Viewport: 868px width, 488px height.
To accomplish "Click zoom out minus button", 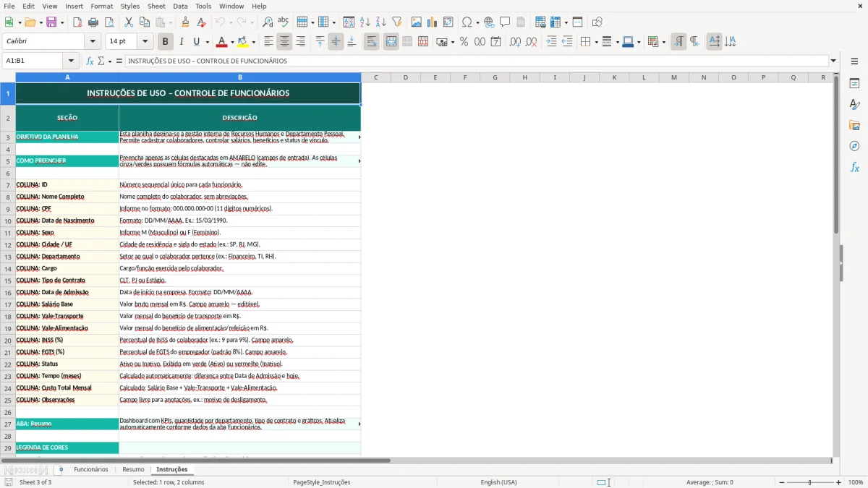I will [782, 482].
